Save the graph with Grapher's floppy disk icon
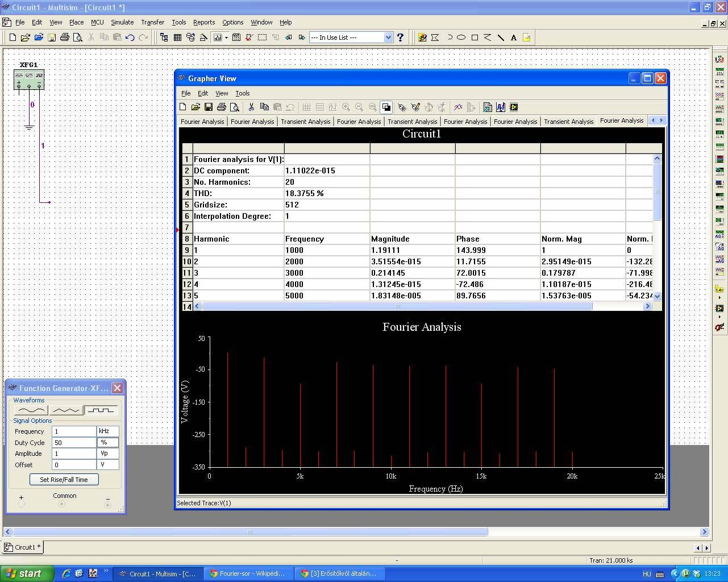728x582 pixels. pyautogui.click(x=209, y=107)
